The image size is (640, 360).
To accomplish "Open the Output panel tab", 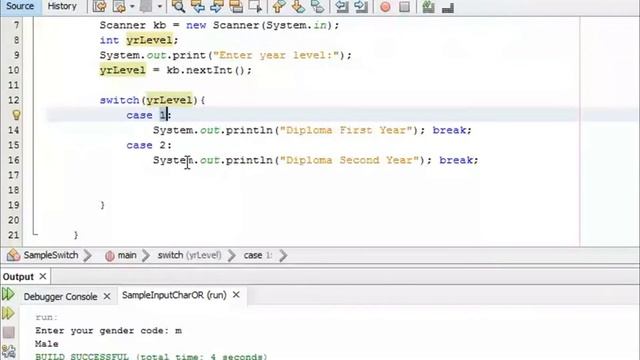I will pos(18,277).
